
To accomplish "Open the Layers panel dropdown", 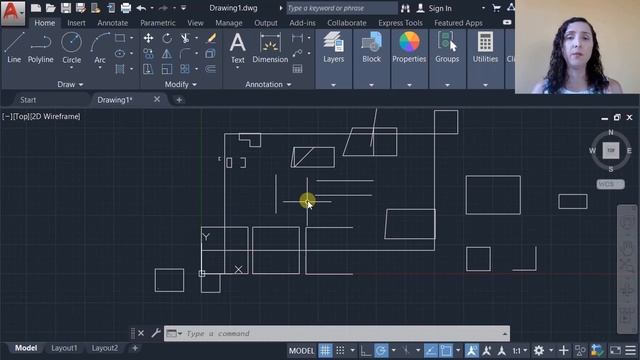I will tap(333, 85).
